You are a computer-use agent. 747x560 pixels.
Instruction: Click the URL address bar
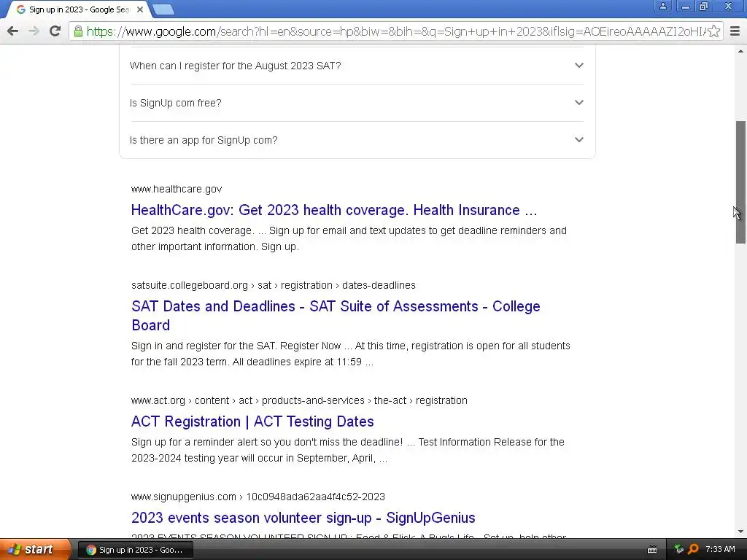click(x=395, y=31)
